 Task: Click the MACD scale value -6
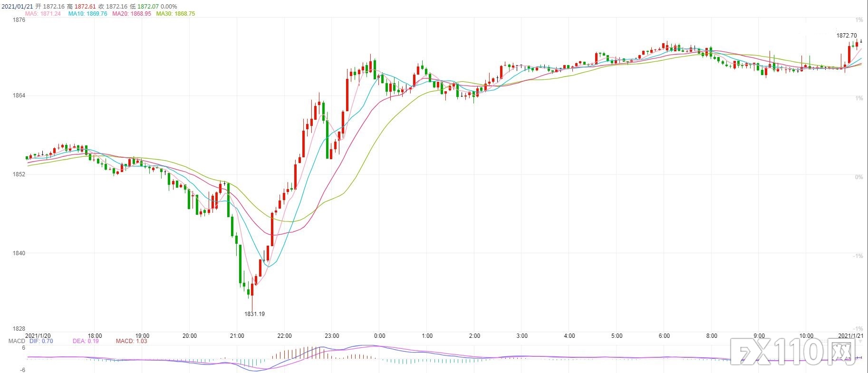point(23,370)
